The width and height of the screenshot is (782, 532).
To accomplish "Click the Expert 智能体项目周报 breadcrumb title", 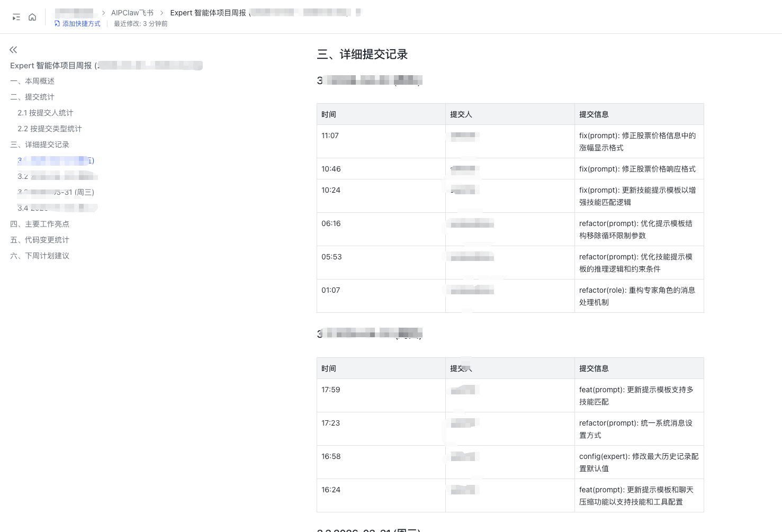I will [208, 13].
